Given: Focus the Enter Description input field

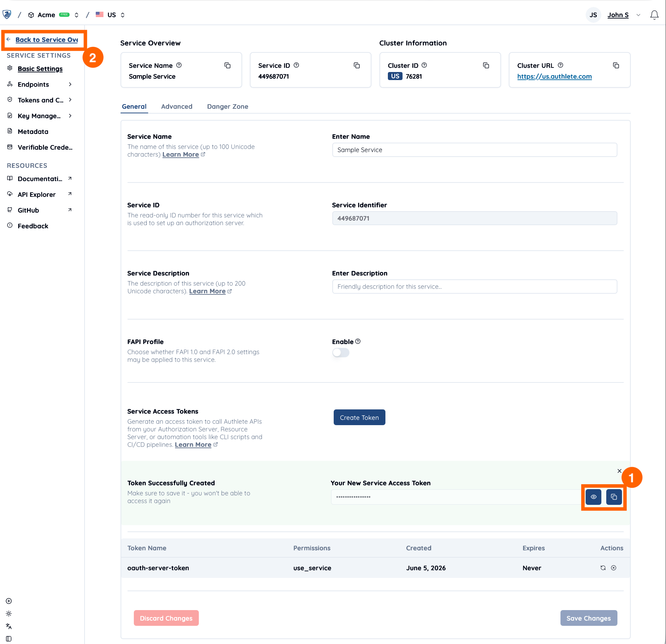Looking at the screenshot, I should (x=475, y=286).
